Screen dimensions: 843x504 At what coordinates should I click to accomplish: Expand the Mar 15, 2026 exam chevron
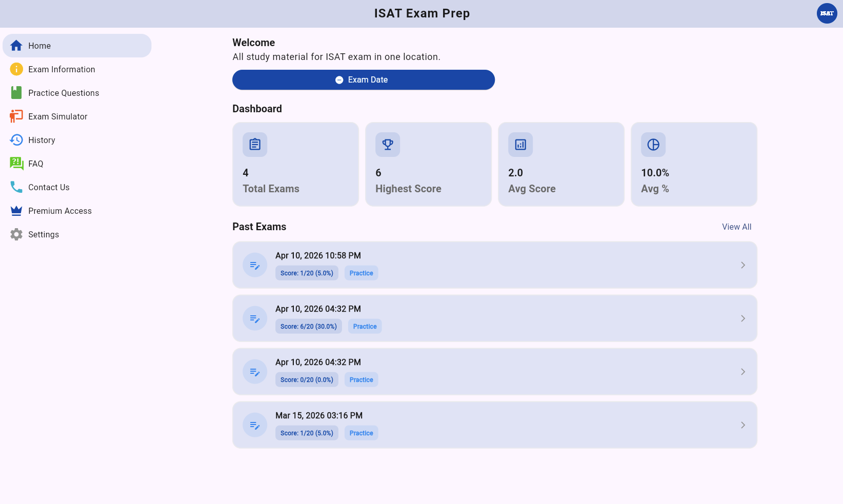[742, 425]
